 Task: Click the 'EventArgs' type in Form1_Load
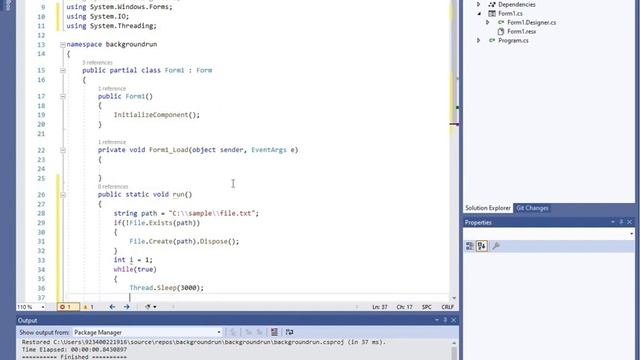(269, 150)
